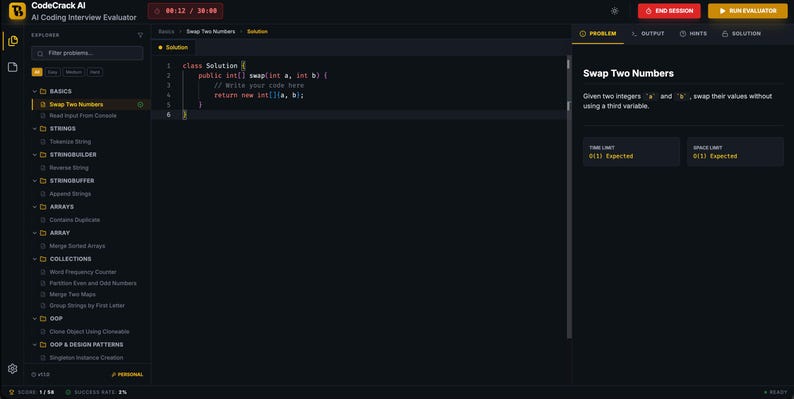Image resolution: width=794 pixels, height=399 pixels.
Task: Switch to the Hints tab
Action: (693, 34)
